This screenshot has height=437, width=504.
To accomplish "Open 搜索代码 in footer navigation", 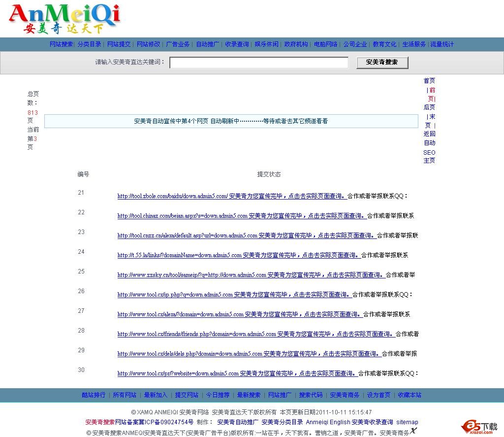I will (311, 395).
